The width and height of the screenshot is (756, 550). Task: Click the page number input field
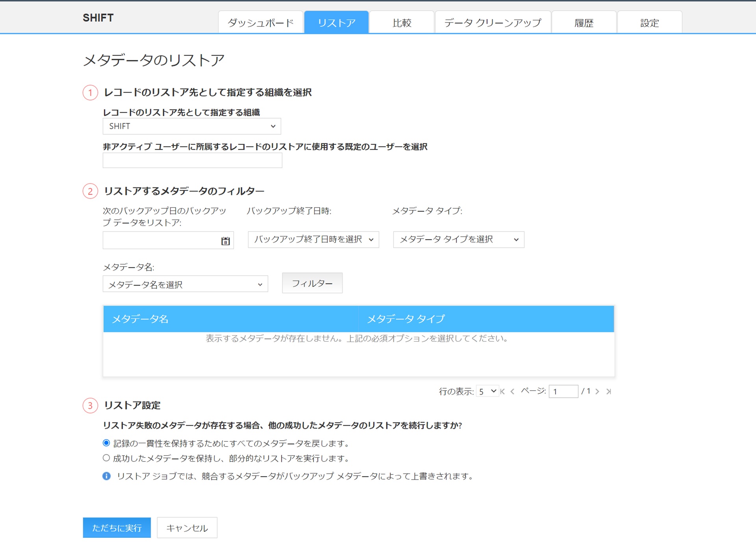pos(563,391)
